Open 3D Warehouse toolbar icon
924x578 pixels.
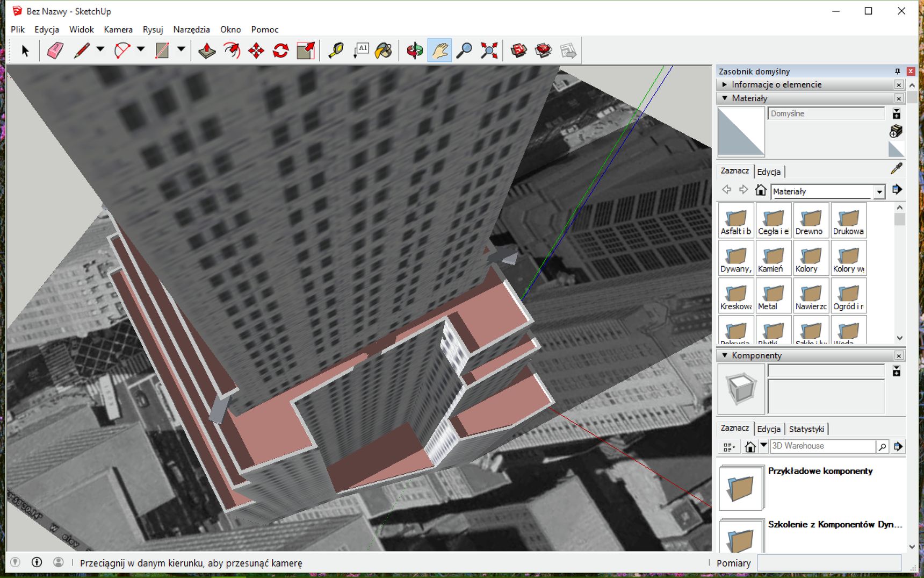click(519, 51)
